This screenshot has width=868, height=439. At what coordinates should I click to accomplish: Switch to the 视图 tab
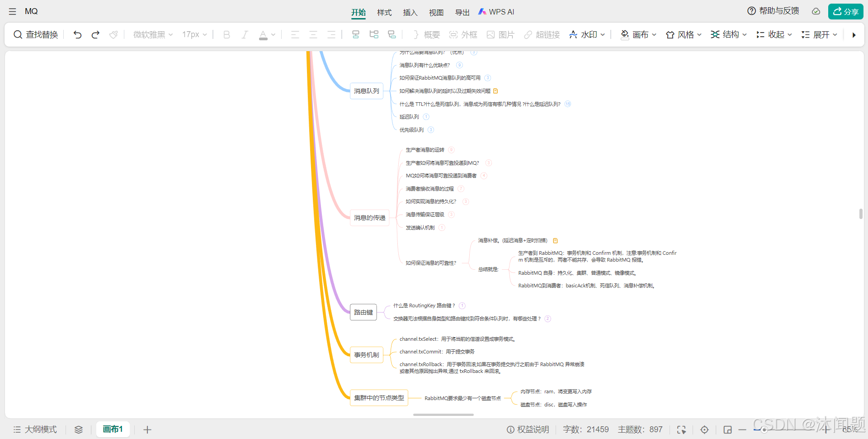coord(436,12)
